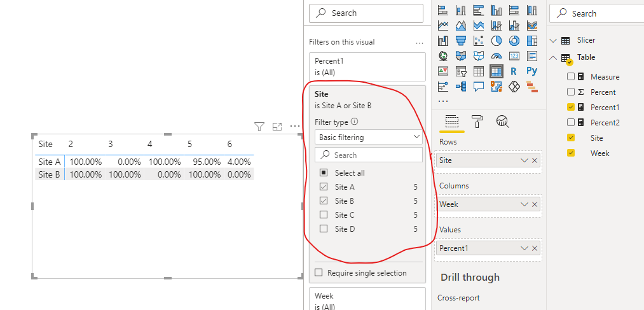Select the Treemap visualization
The width and height of the screenshot is (644, 310).
point(532,40)
